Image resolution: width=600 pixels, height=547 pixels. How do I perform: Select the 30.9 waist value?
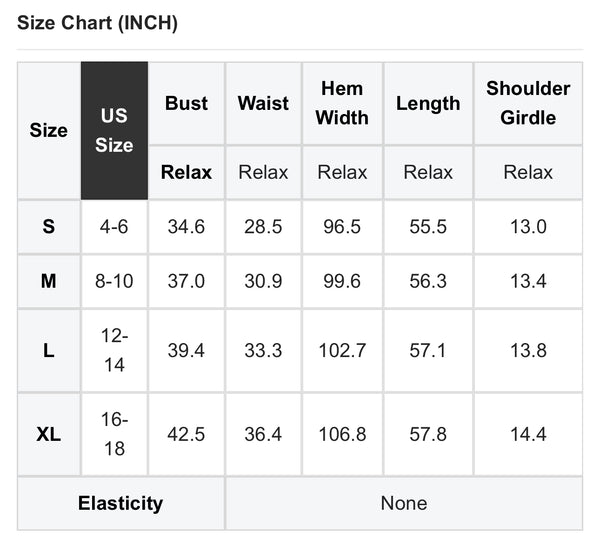point(263,281)
